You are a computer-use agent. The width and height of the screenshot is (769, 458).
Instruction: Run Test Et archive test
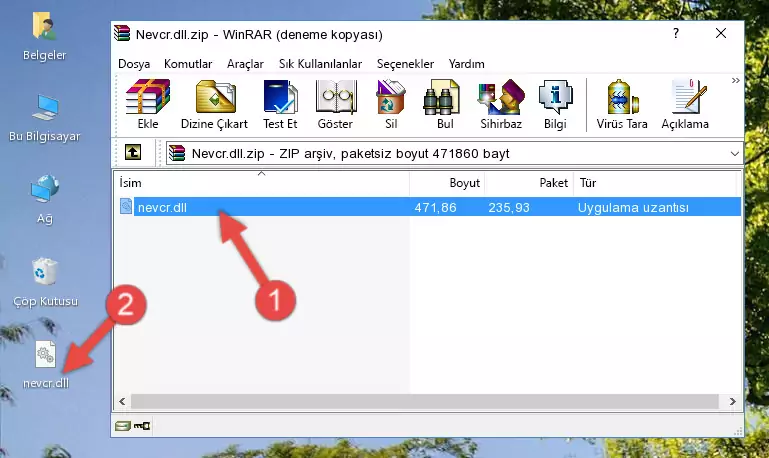point(280,104)
